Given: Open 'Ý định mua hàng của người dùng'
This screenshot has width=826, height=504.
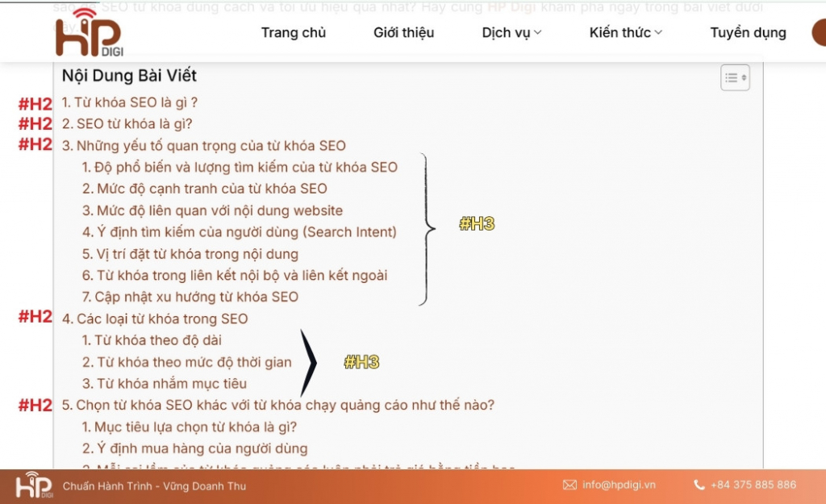Looking at the screenshot, I should [x=194, y=448].
